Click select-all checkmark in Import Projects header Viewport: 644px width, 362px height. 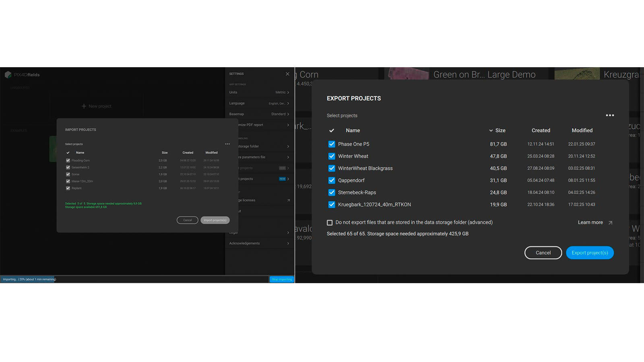pos(68,153)
